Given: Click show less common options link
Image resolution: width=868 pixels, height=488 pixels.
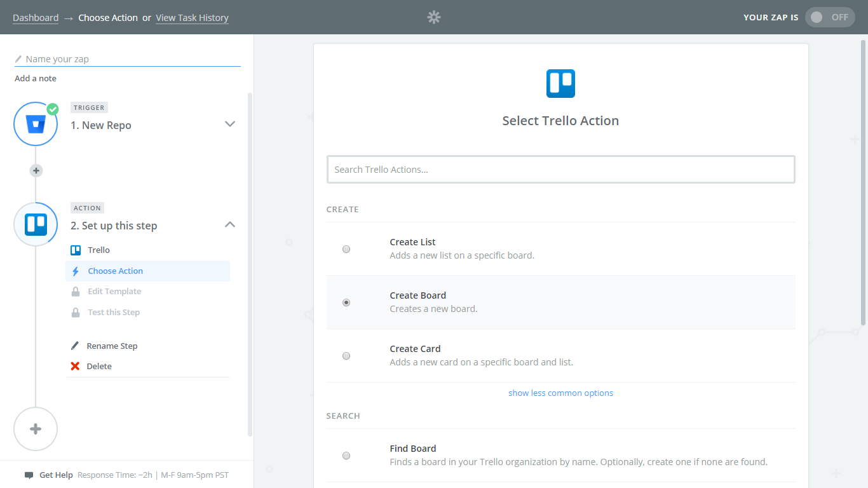Looking at the screenshot, I should (560, 393).
